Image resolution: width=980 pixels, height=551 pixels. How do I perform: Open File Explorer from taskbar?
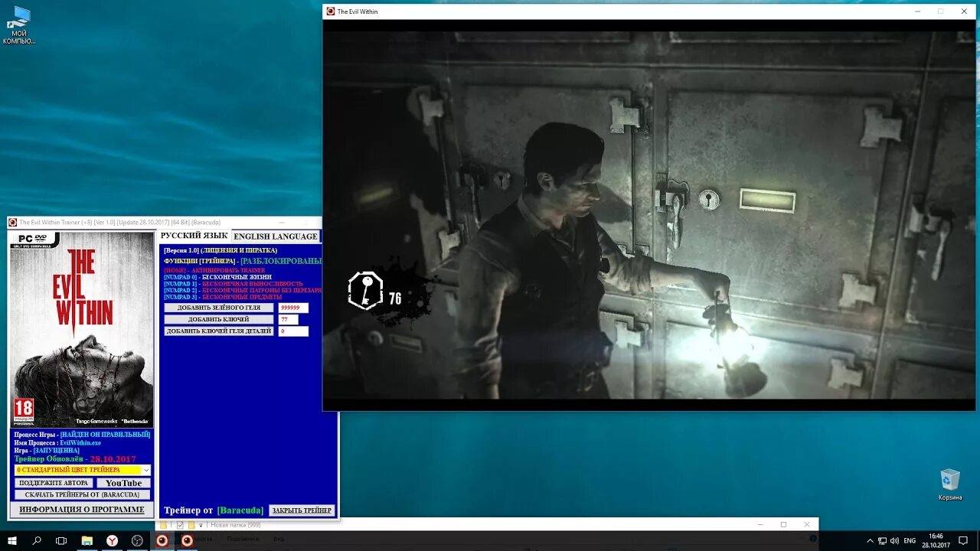coord(87,541)
